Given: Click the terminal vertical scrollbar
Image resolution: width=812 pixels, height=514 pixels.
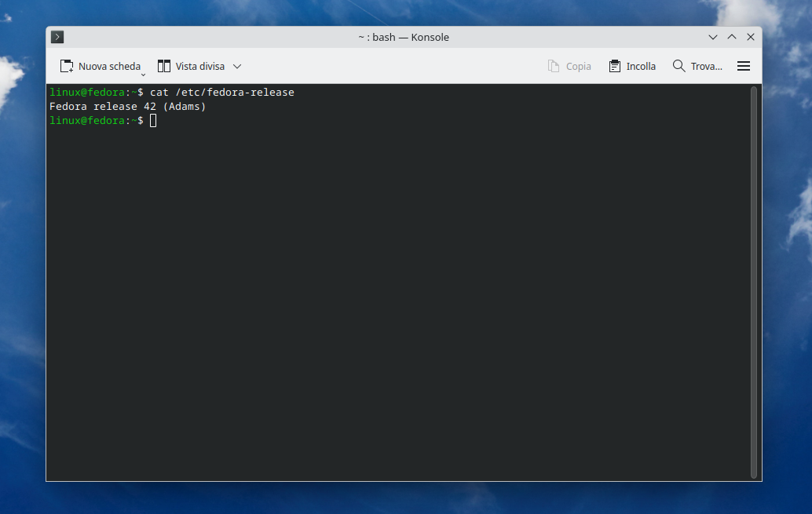Looking at the screenshot, I should point(754,282).
